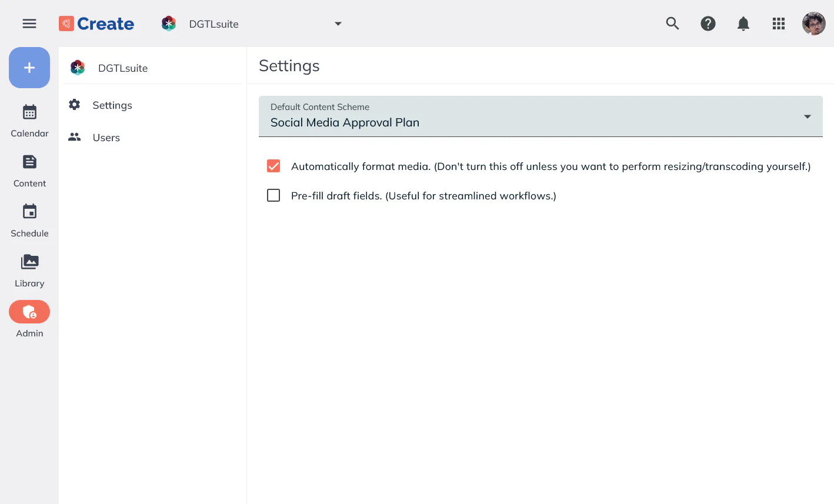Open the hamburger navigation menu
Screen dimensions: 834x504
(x=29, y=24)
